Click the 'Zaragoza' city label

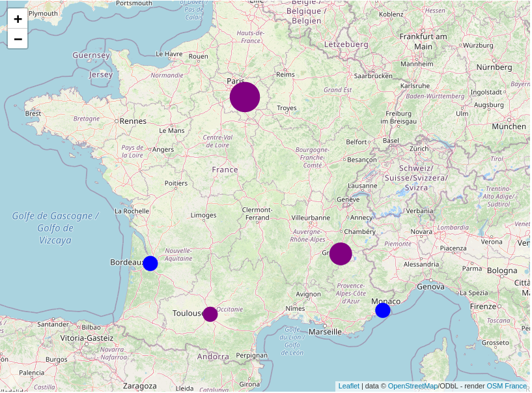click(140, 386)
